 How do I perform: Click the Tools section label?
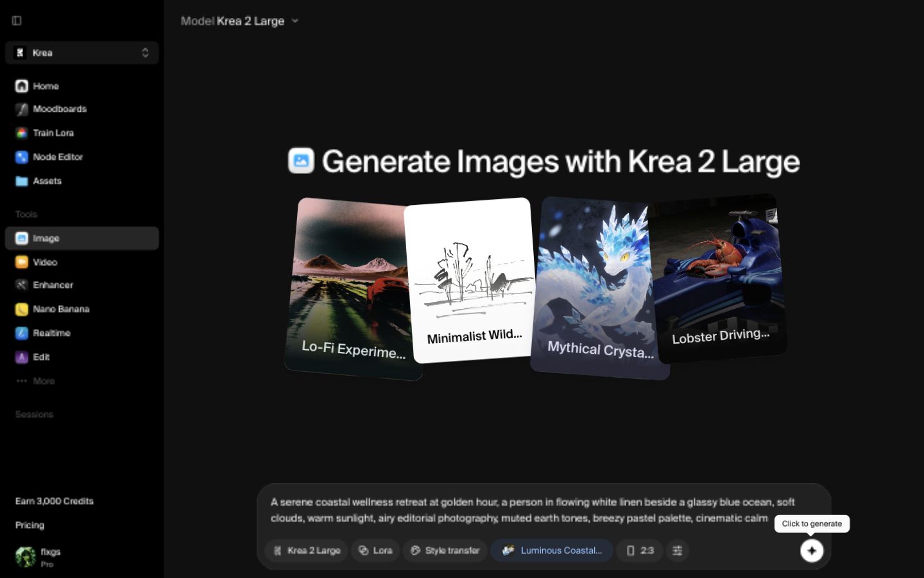pyautogui.click(x=26, y=215)
